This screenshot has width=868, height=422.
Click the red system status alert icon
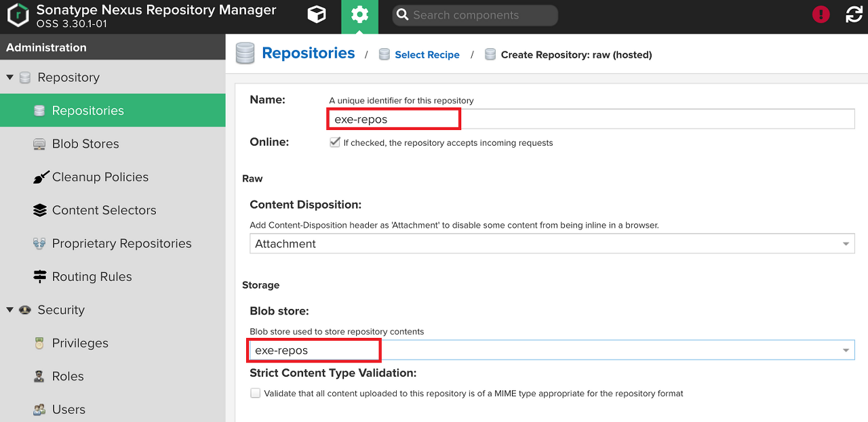click(x=821, y=15)
